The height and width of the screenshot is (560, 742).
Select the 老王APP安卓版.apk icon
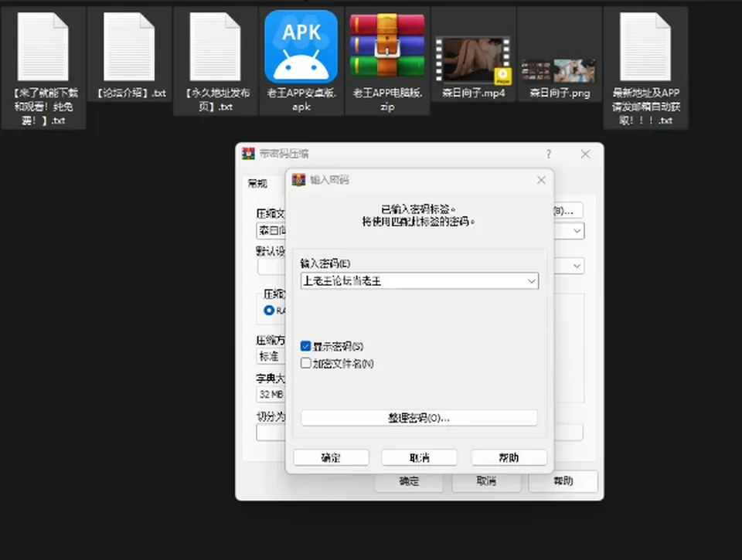(301, 47)
